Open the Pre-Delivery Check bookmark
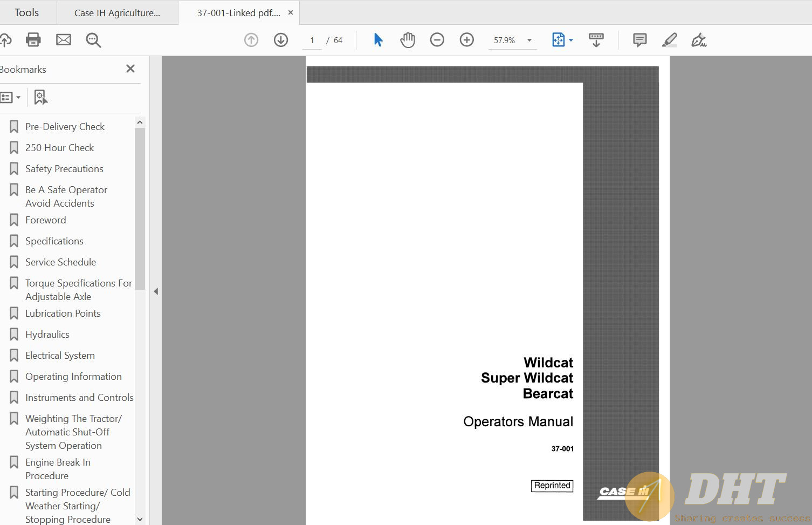The image size is (812, 525). [65, 127]
